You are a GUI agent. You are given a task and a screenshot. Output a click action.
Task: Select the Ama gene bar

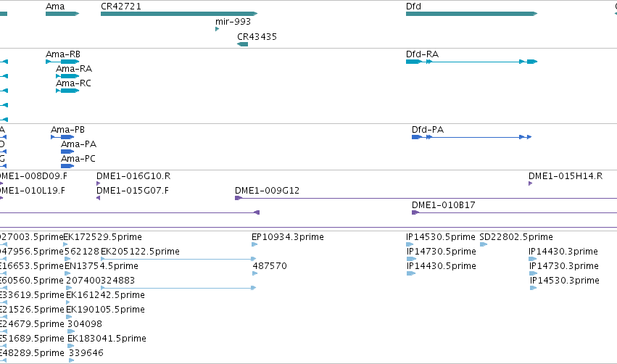(62, 14)
